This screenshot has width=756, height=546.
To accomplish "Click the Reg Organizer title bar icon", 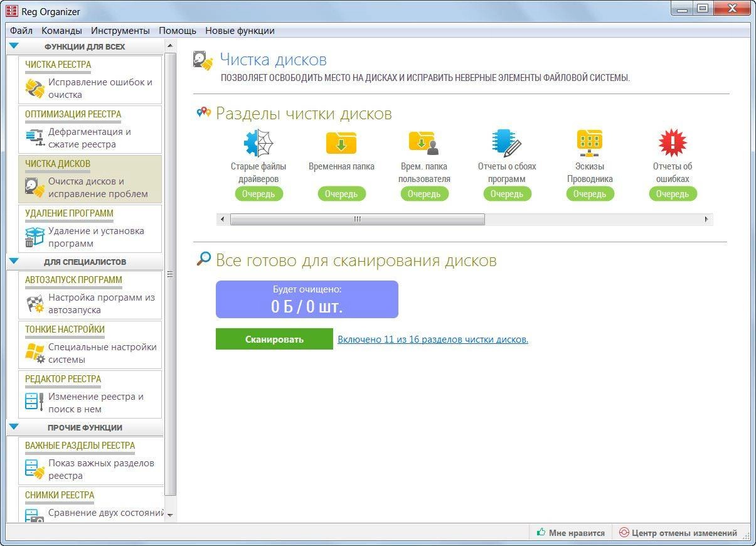I will click(11, 11).
